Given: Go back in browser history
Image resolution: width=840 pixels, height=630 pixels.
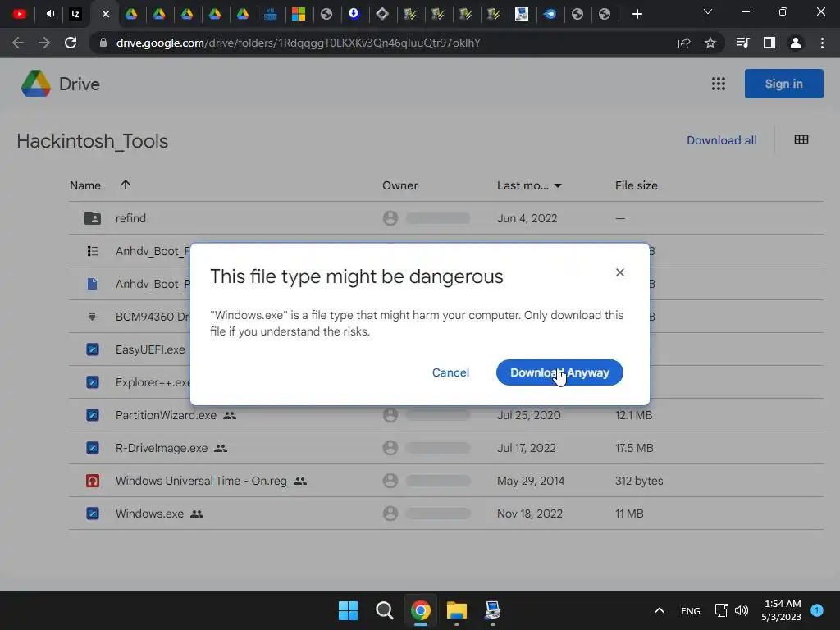Looking at the screenshot, I should (18, 43).
